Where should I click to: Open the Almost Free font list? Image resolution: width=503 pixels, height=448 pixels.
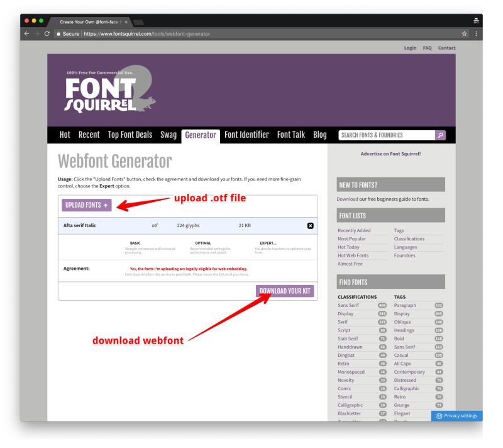[x=350, y=264]
